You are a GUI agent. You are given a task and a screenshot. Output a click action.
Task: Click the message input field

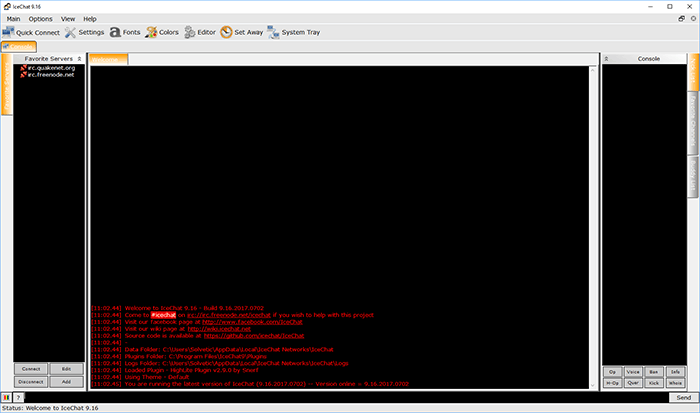pyautogui.click(x=346, y=397)
